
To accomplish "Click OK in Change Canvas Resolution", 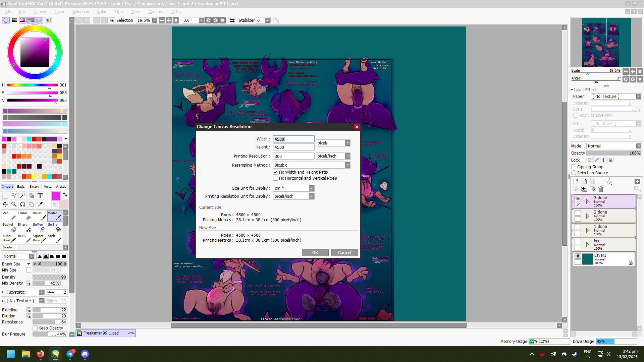I will point(315,253).
